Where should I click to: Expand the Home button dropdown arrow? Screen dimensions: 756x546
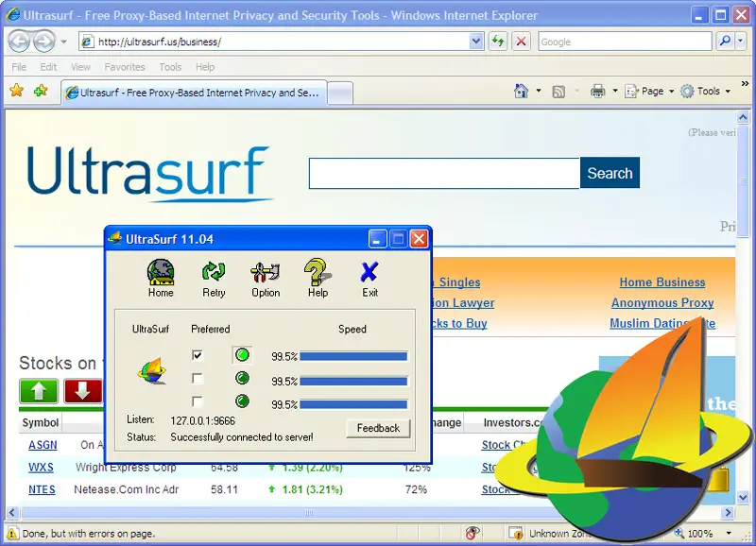pyautogui.click(x=539, y=91)
